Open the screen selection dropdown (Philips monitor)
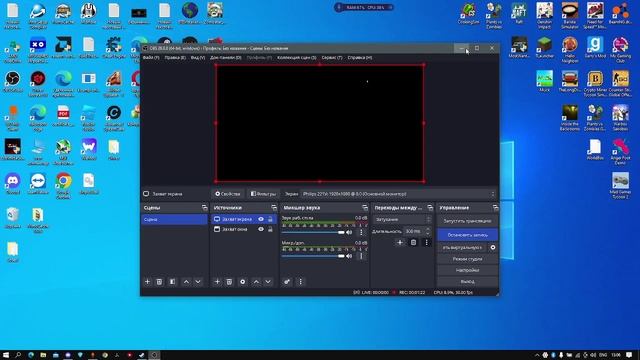The width and height of the screenshot is (640, 360). coord(399,194)
